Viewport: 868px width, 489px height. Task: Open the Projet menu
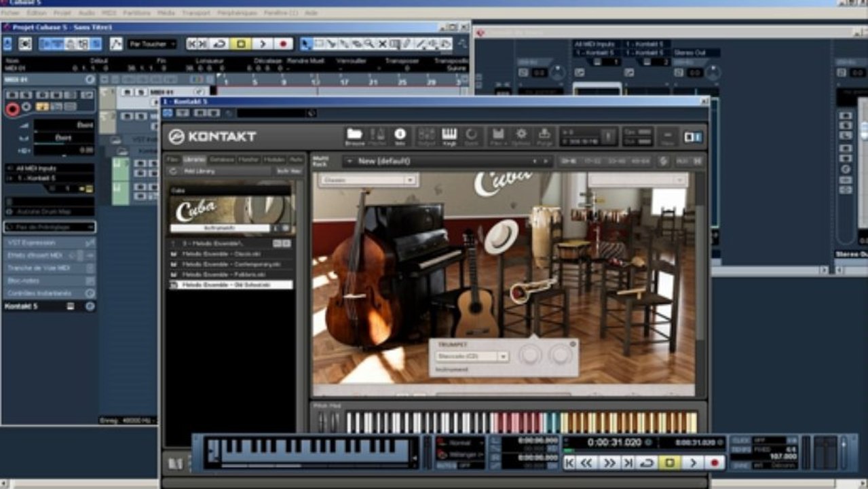pos(62,13)
